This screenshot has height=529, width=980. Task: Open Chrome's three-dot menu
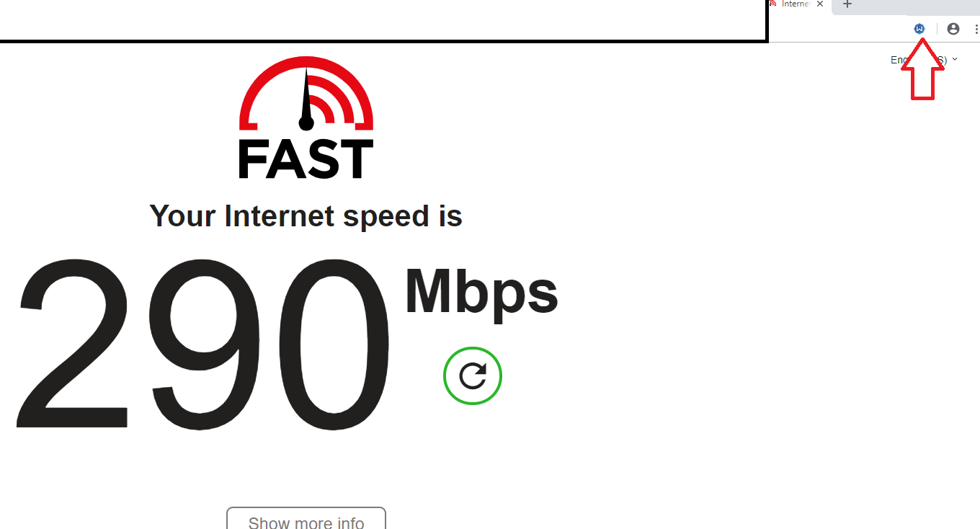point(976,29)
